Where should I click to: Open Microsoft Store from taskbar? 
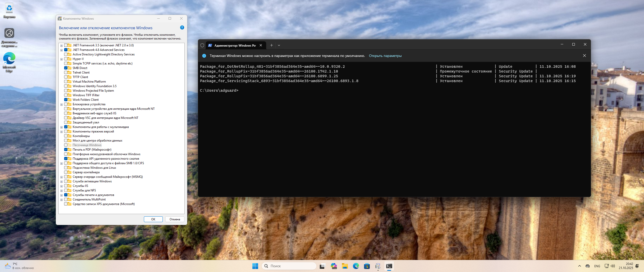click(367, 266)
